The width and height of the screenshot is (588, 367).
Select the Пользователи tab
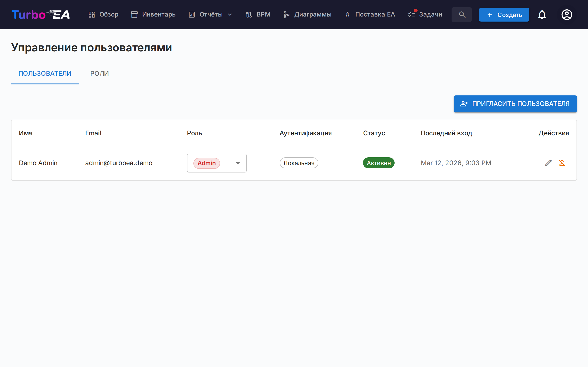pos(45,73)
